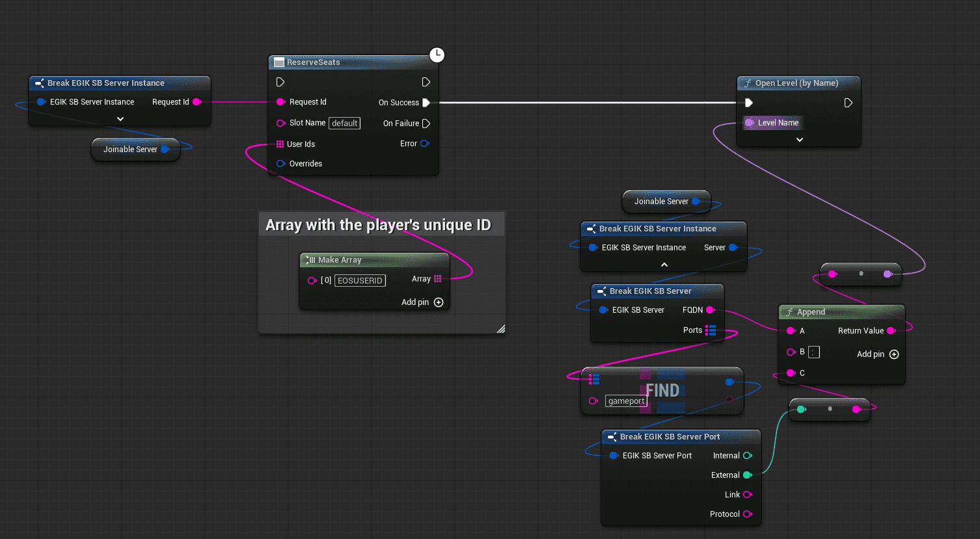
Task: Click the User Ids array pin
Action: click(280, 144)
